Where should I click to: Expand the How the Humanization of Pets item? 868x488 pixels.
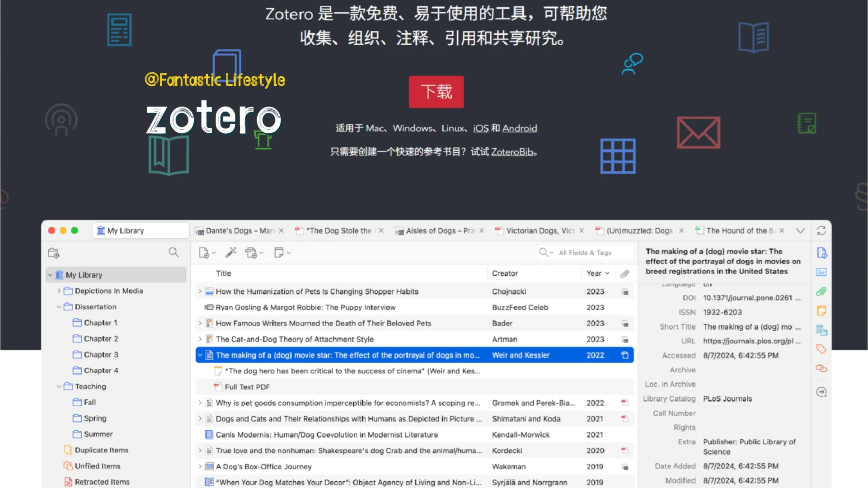[200, 291]
